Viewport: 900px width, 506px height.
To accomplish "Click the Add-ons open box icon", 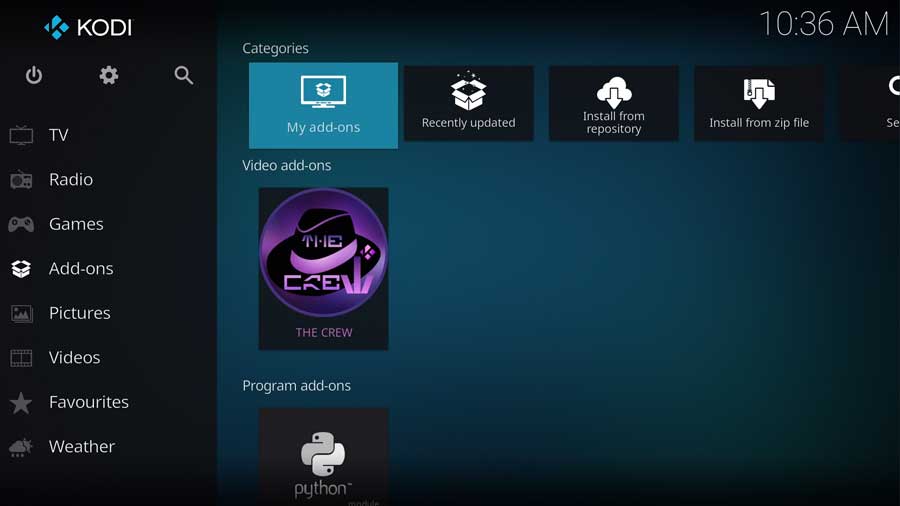I will 21,268.
